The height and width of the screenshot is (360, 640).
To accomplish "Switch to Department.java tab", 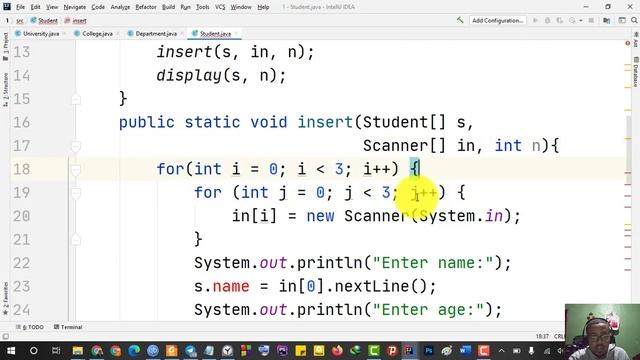I will click(156, 33).
